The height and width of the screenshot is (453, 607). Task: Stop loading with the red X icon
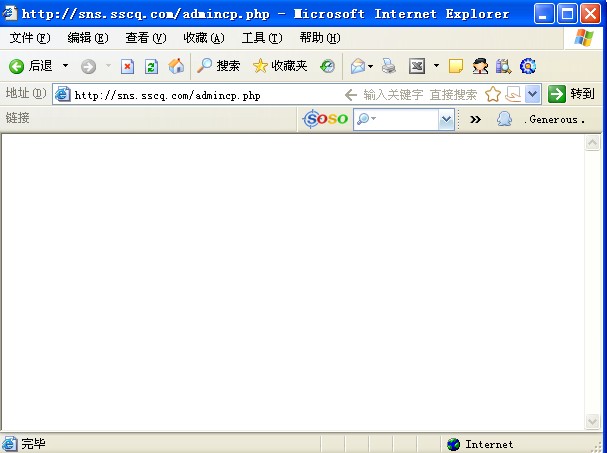coord(127,67)
